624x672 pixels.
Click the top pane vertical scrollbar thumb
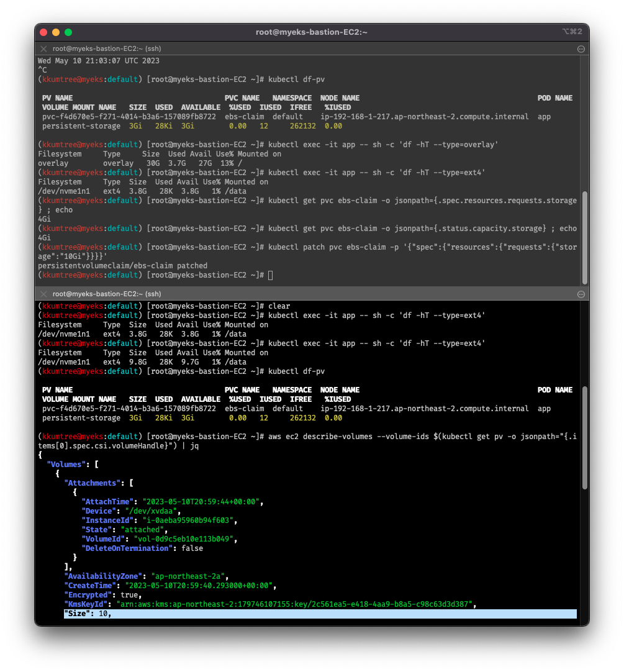pos(584,238)
